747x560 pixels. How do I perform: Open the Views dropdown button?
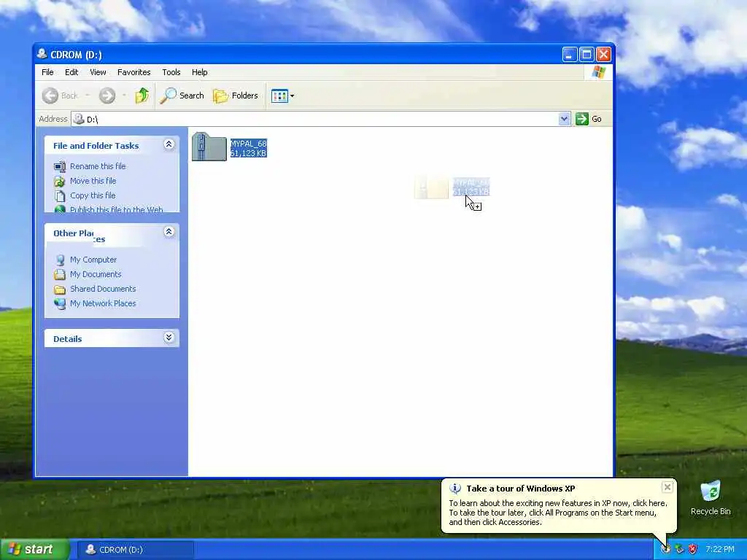tap(282, 96)
